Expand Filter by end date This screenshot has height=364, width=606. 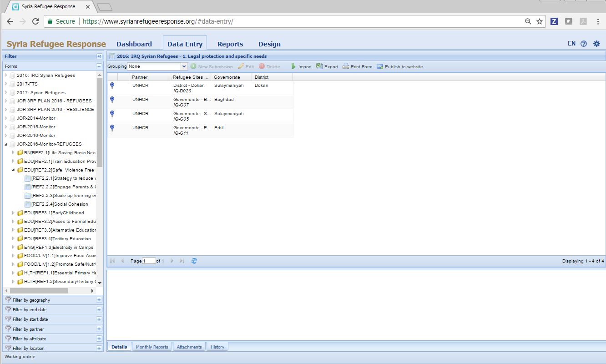(x=99, y=309)
